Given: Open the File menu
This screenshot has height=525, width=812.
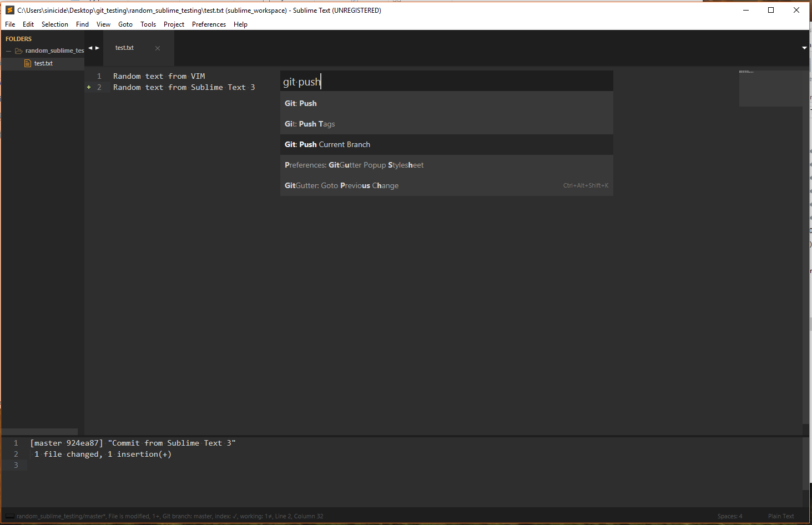Looking at the screenshot, I should point(10,24).
